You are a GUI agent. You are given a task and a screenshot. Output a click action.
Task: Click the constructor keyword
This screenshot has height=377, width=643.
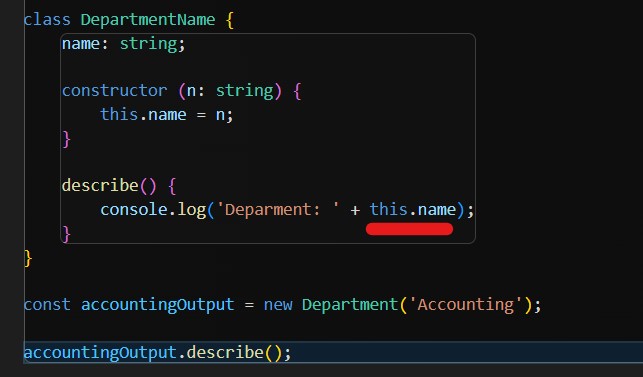[x=114, y=91]
